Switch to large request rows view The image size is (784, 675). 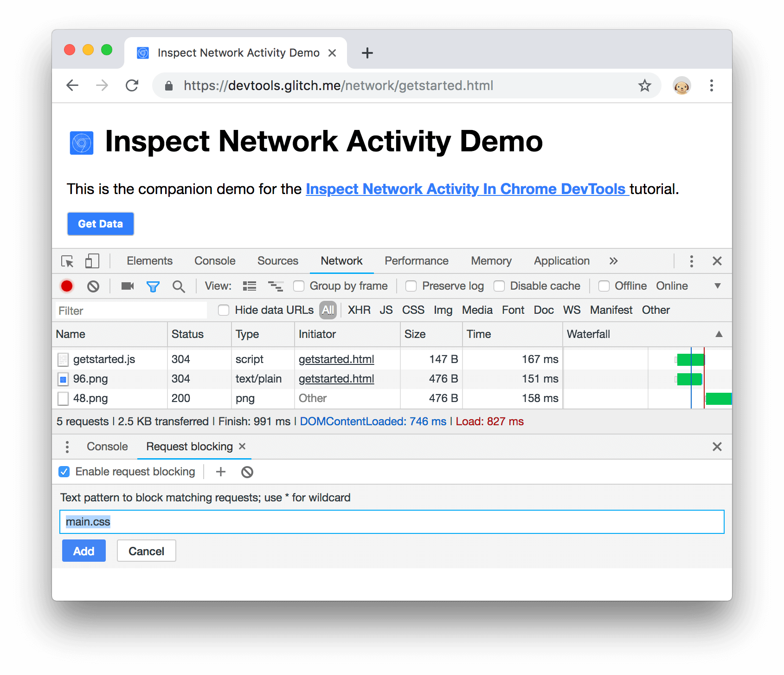(x=250, y=286)
